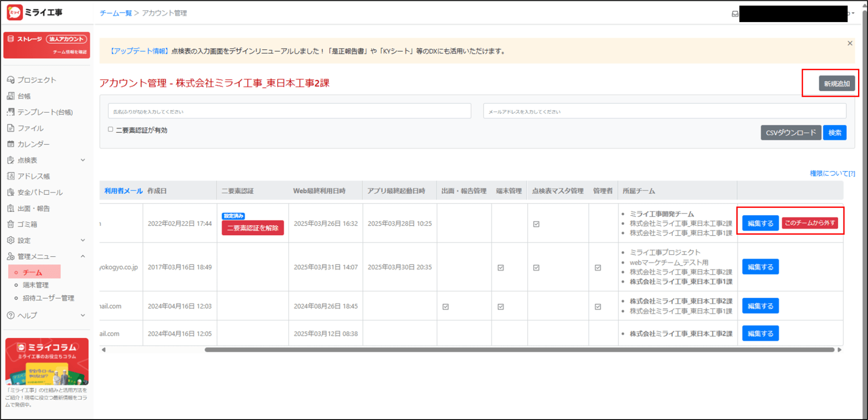Open the ゴミ箱 trash icon

click(11, 224)
